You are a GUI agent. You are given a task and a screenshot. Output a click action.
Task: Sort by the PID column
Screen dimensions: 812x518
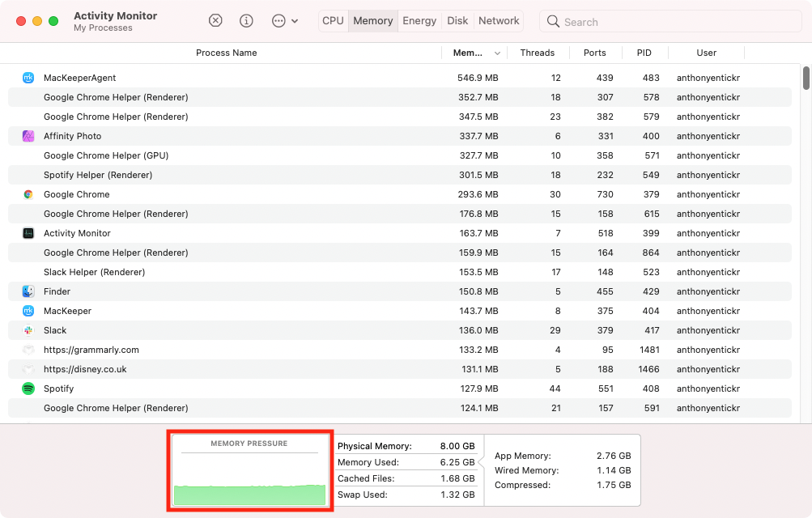pyautogui.click(x=644, y=53)
